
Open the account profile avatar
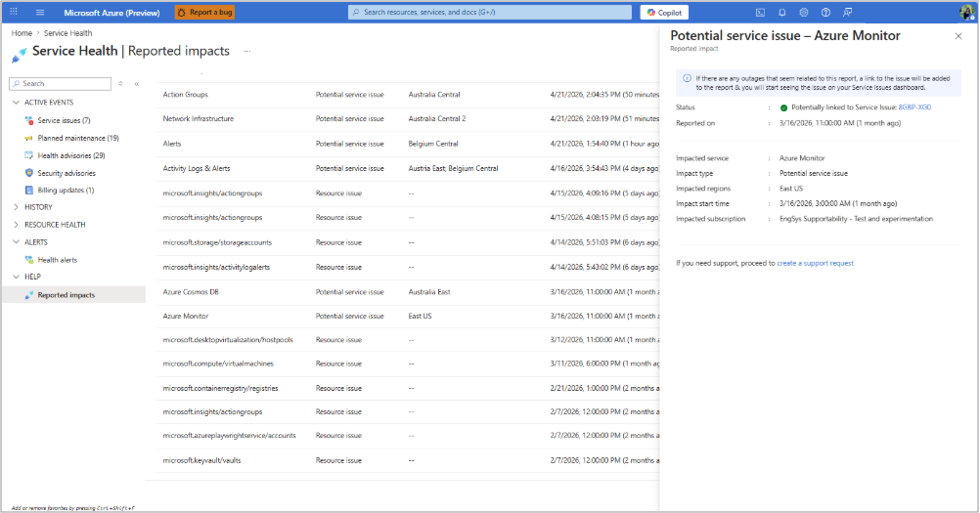click(x=966, y=12)
